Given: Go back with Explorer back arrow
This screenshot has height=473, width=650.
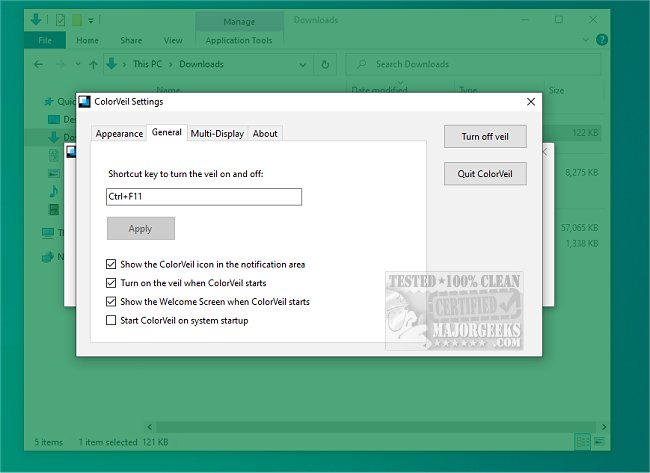Looking at the screenshot, I should pyautogui.click(x=39, y=64).
